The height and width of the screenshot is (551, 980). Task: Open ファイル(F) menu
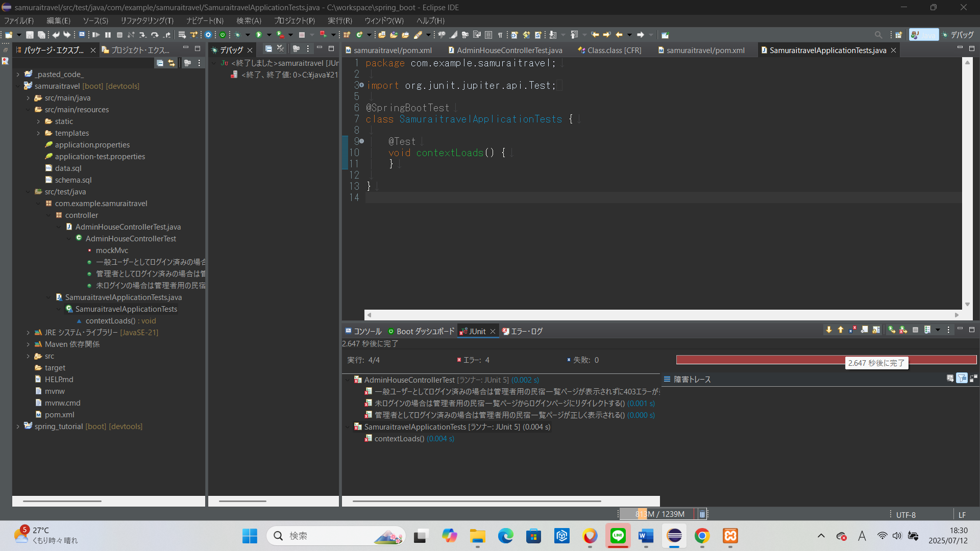point(19,20)
